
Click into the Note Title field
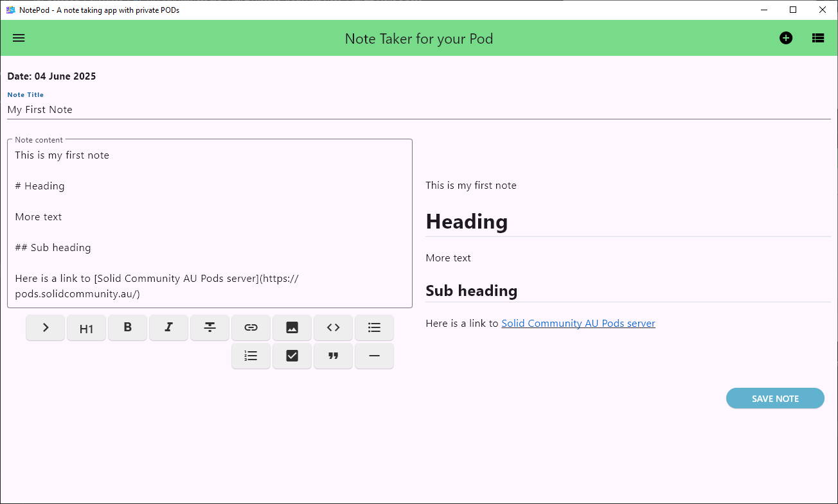coord(418,110)
